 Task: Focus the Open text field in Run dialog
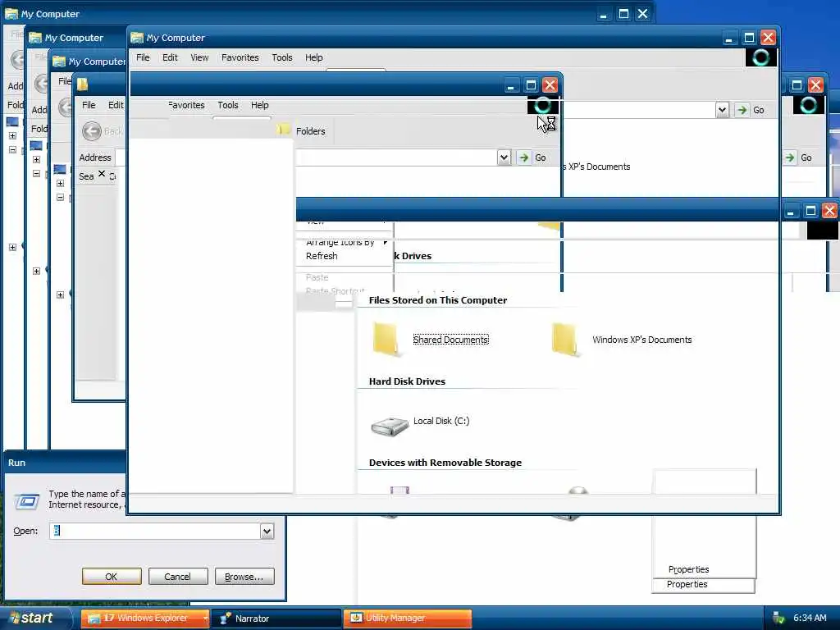(155, 531)
